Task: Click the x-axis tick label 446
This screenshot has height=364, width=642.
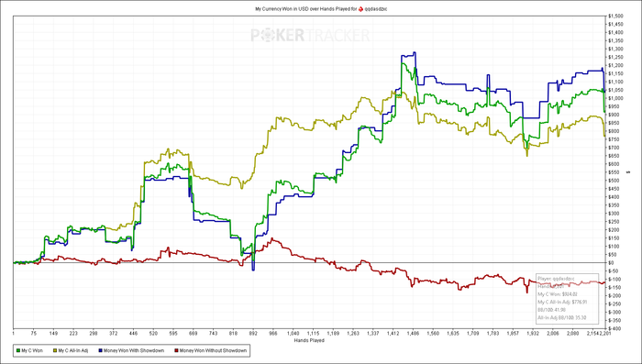Action: tap(134, 334)
